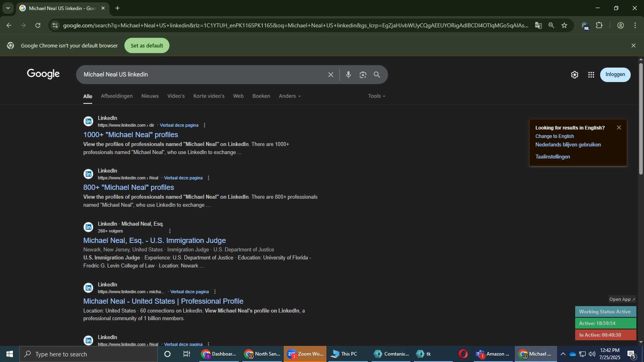Click Nederlands blijven gebruiken link
The height and width of the screenshot is (362, 644).
568,145
